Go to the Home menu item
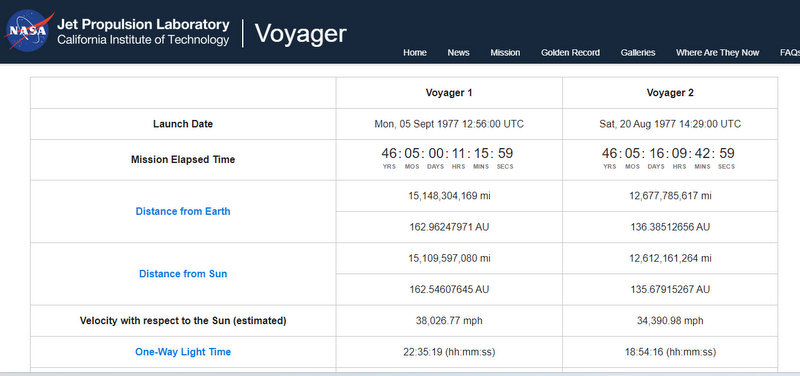 [x=415, y=53]
